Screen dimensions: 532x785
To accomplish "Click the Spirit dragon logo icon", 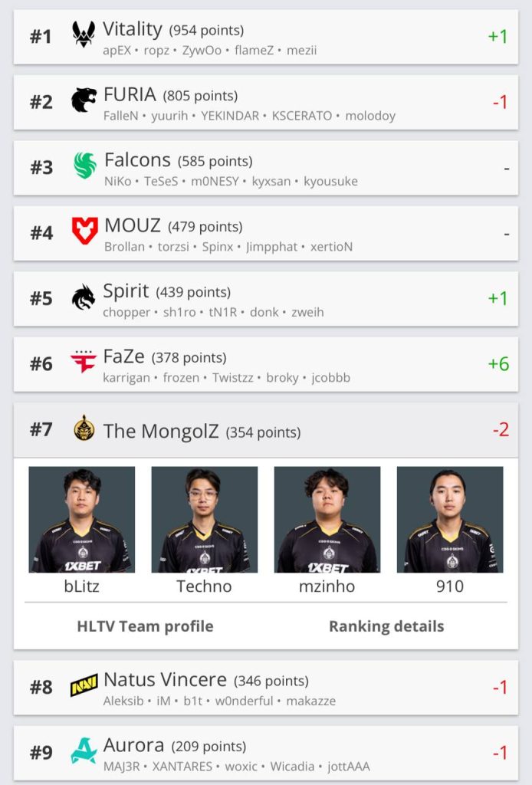I will pyautogui.click(x=84, y=297).
